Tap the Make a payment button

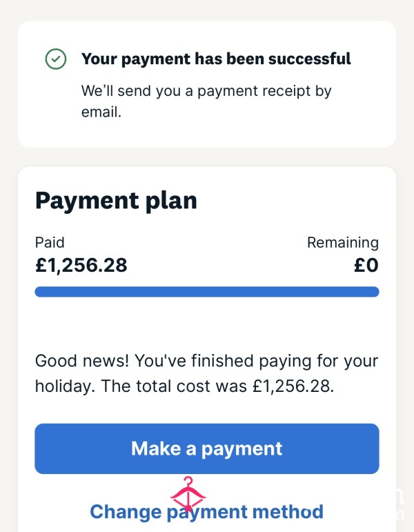coord(207,449)
